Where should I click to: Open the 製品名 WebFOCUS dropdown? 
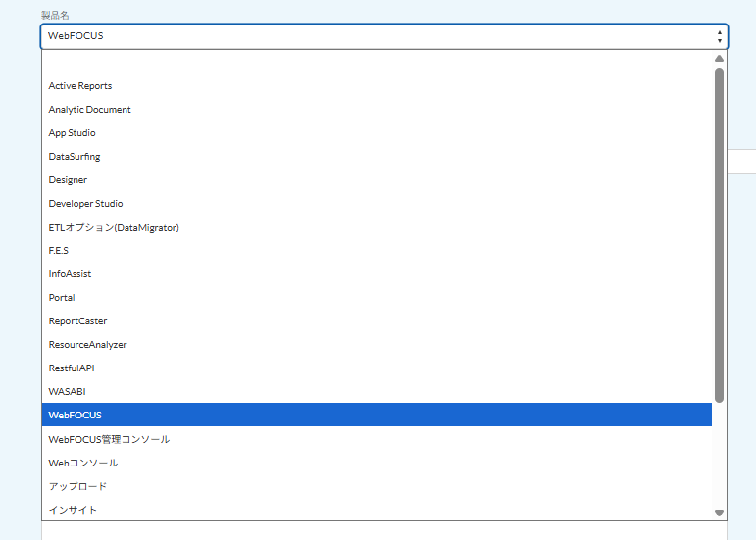tap(384, 36)
